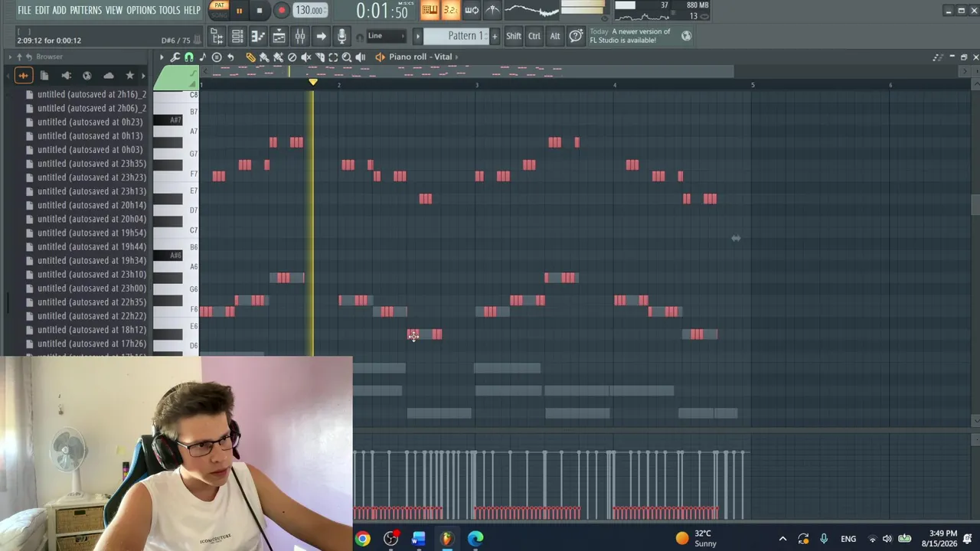Click the arrow icon next to the Mixer button

321,36
